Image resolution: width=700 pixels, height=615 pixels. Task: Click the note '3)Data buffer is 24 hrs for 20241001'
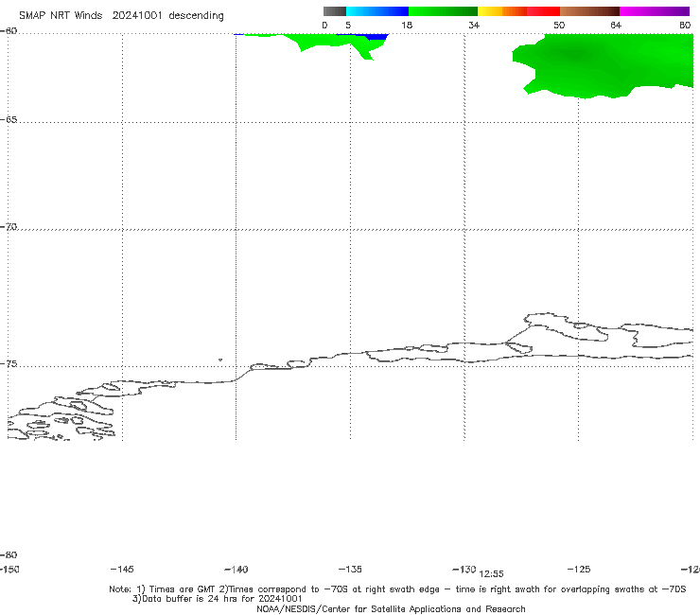pos(217,599)
